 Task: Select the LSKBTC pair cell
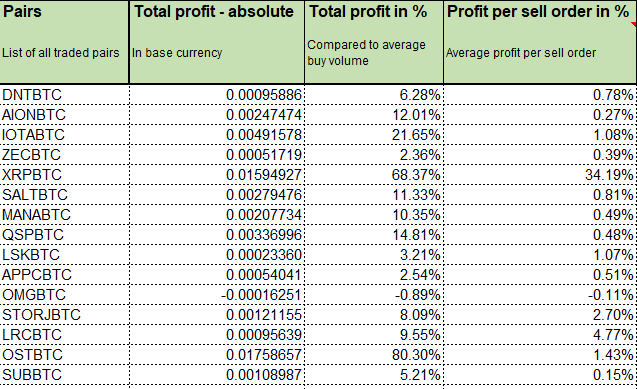[65, 255]
